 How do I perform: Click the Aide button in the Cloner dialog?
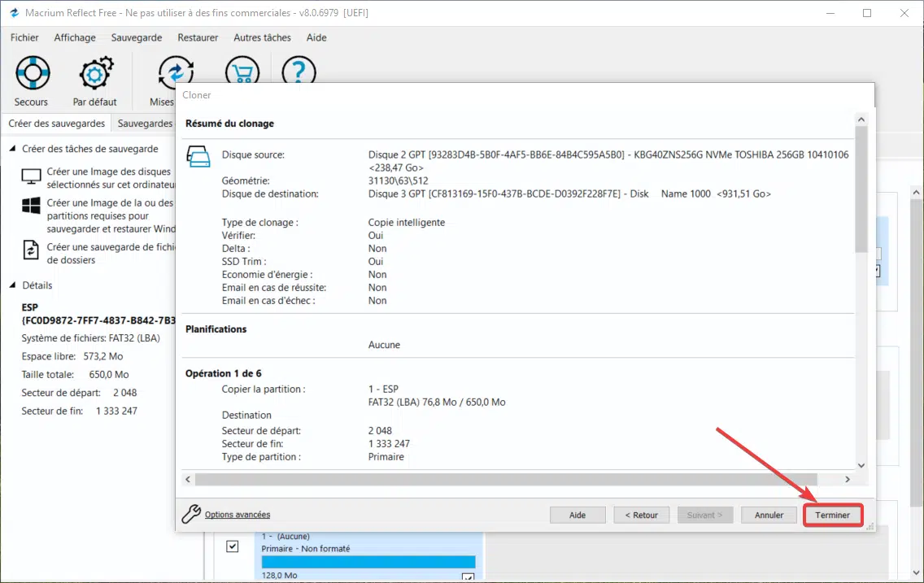point(577,515)
